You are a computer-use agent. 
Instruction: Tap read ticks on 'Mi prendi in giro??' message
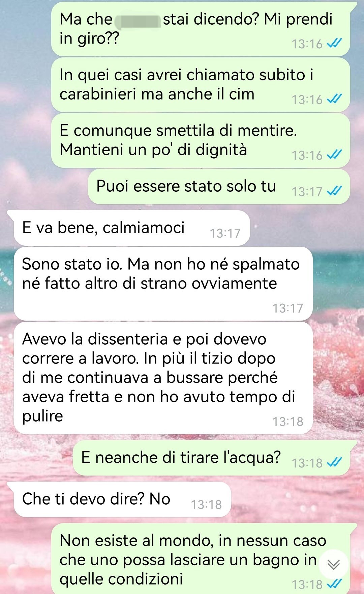[334, 43]
